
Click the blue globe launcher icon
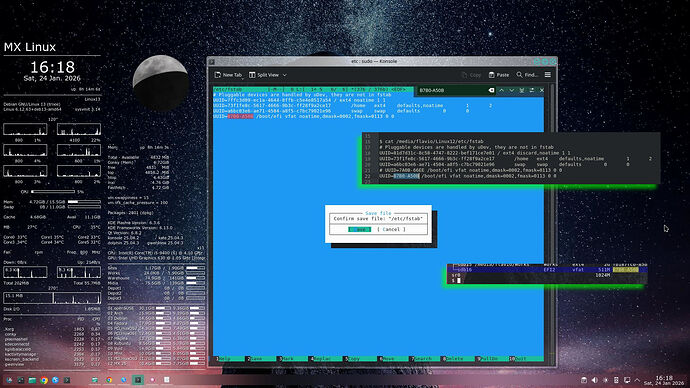[x=55, y=380]
